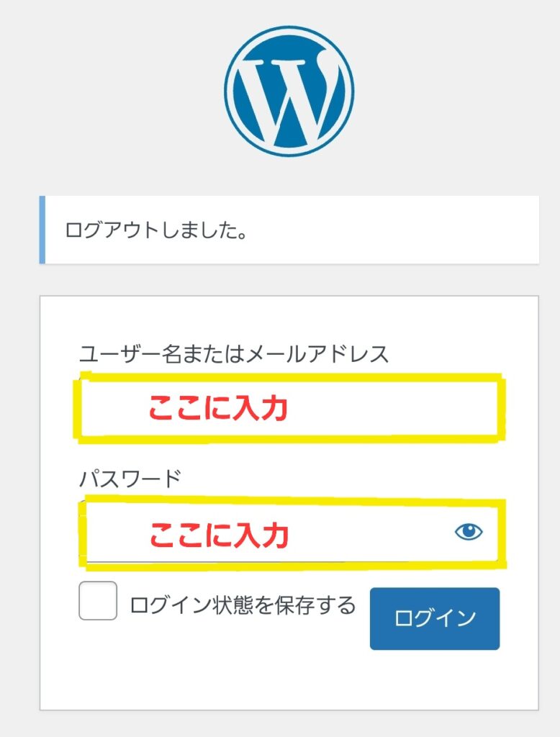Click the blue ログイン button

click(435, 618)
